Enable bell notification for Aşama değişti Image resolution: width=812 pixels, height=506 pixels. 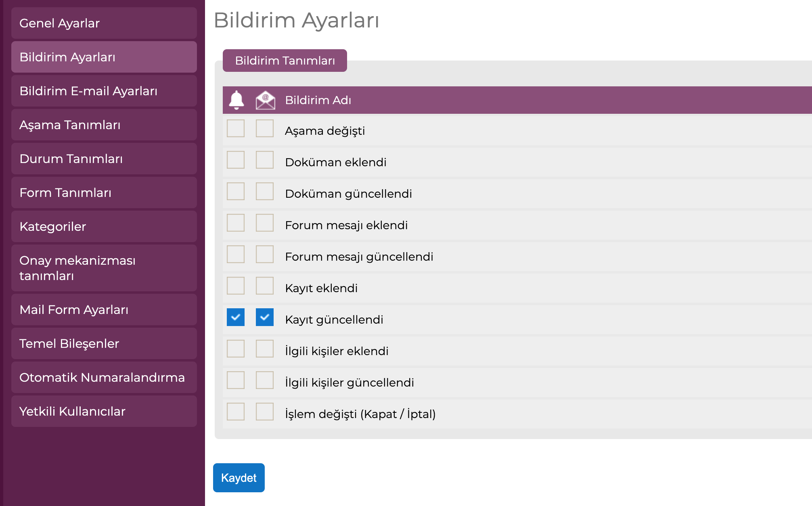point(236,128)
